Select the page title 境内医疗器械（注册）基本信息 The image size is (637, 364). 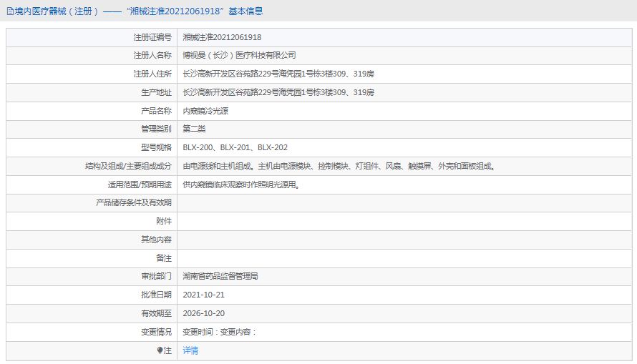139,11
